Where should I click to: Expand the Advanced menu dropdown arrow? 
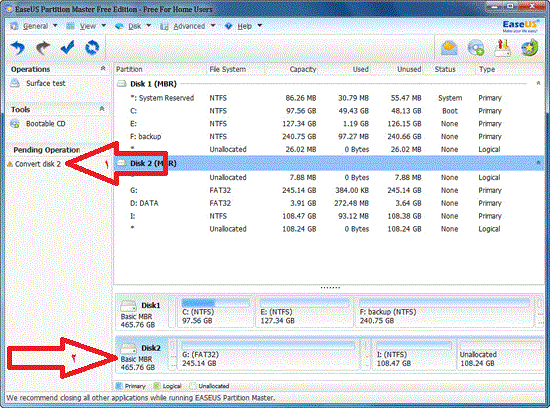pos(213,26)
